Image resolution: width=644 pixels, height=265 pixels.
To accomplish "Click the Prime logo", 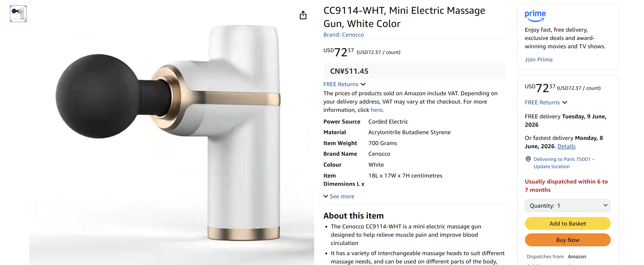I will click(535, 15).
